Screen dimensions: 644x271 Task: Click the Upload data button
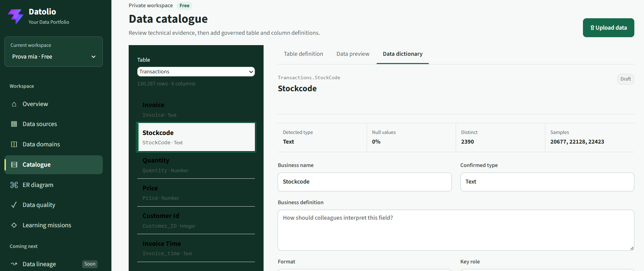tap(608, 28)
